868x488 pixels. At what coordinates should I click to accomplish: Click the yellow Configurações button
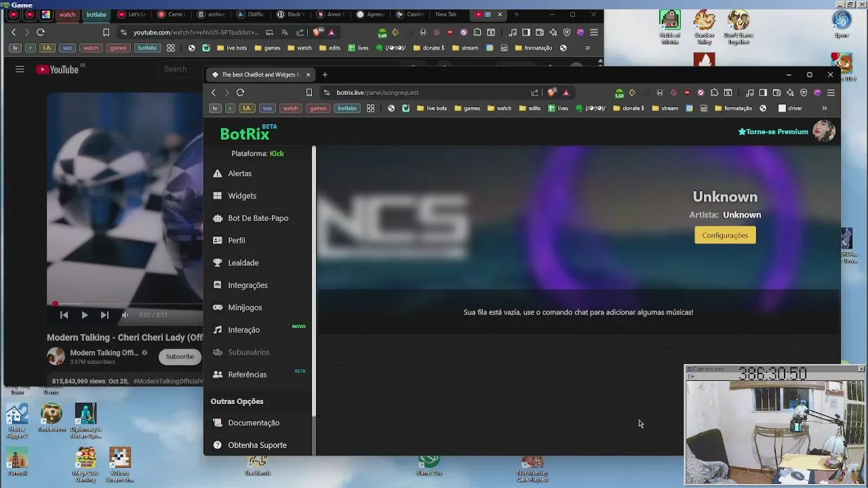pos(725,235)
